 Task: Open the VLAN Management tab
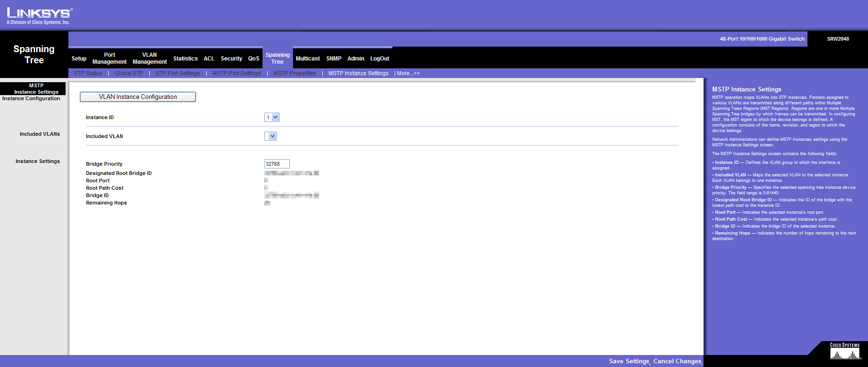(149, 58)
